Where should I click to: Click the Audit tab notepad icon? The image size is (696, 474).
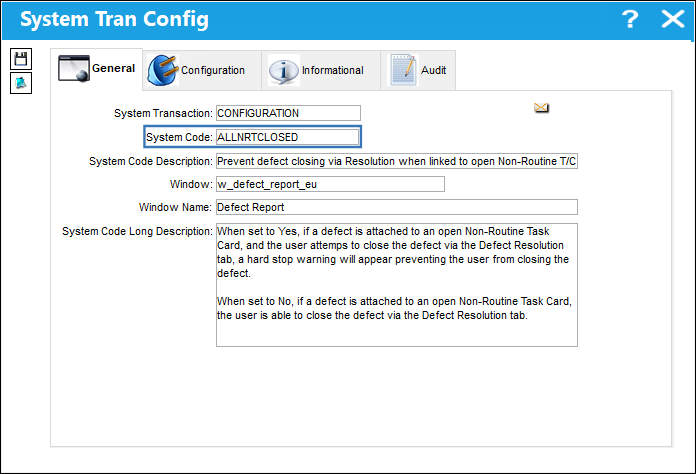(403, 70)
